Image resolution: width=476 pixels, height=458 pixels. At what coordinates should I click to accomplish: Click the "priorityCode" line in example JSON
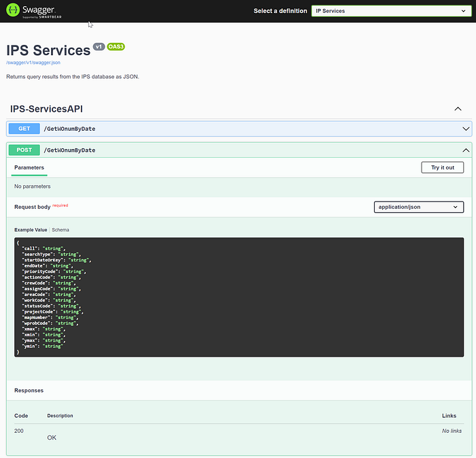pyautogui.click(x=54, y=272)
